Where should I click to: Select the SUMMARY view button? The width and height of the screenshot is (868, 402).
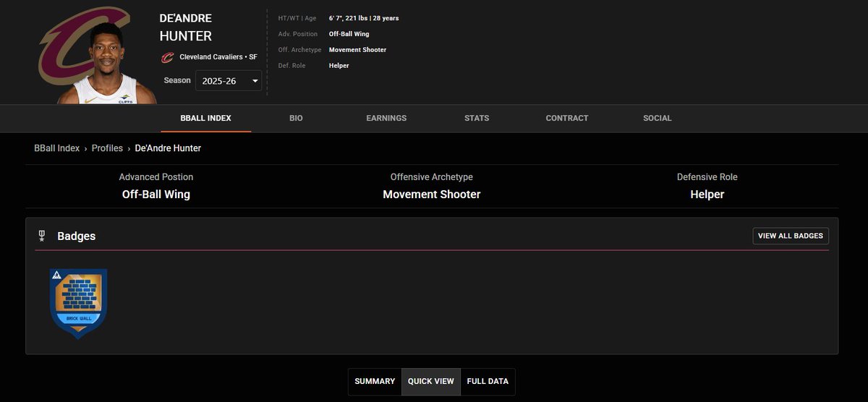tap(375, 382)
